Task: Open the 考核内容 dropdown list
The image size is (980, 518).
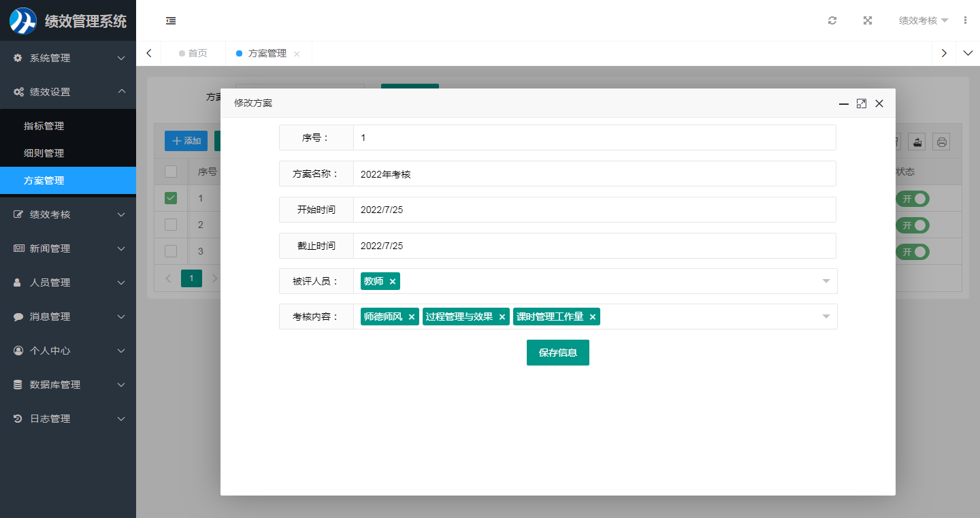Action: tap(826, 317)
